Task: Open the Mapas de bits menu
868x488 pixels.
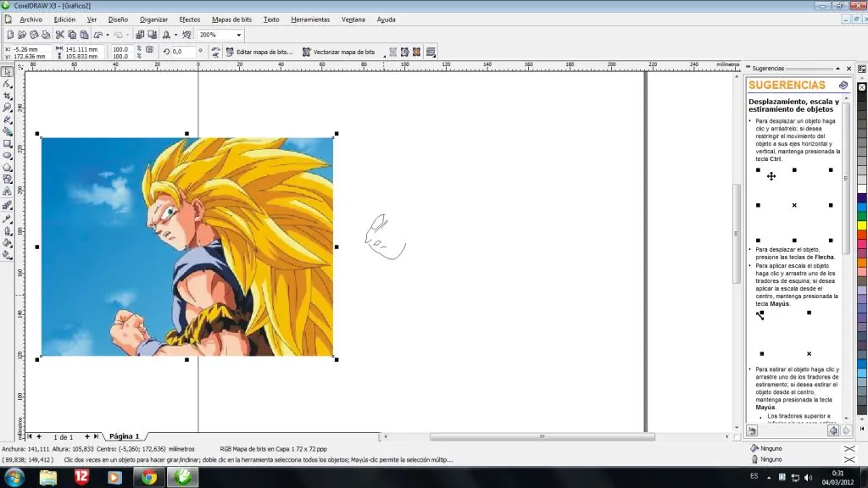Action: pyautogui.click(x=231, y=19)
